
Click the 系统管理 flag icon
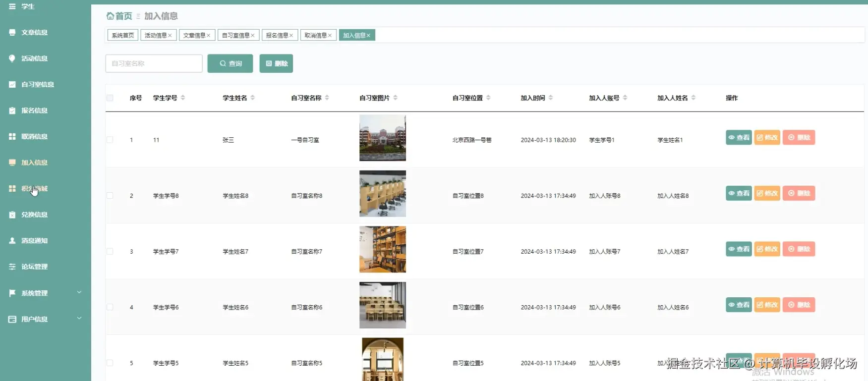point(12,293)
